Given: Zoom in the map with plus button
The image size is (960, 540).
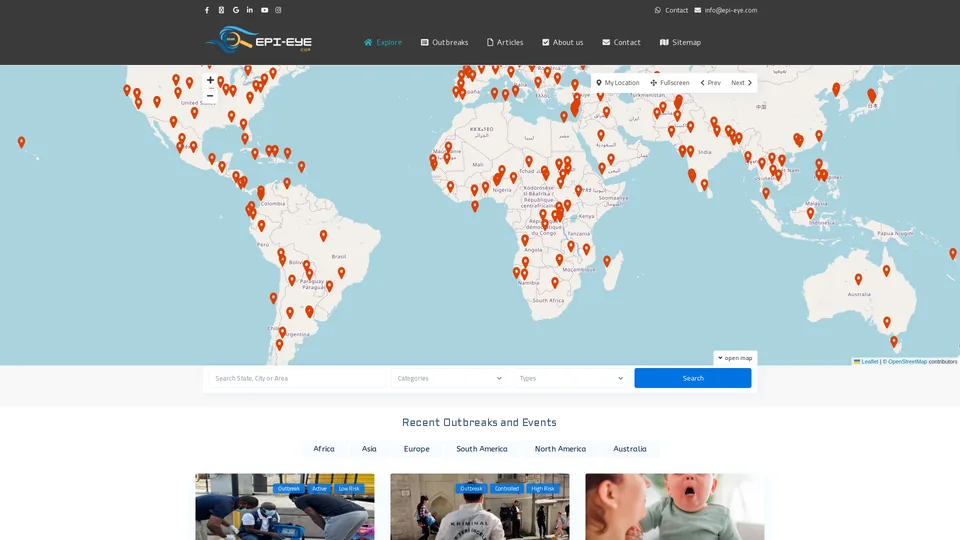Looking at the screenshot, I should [210, 80].
